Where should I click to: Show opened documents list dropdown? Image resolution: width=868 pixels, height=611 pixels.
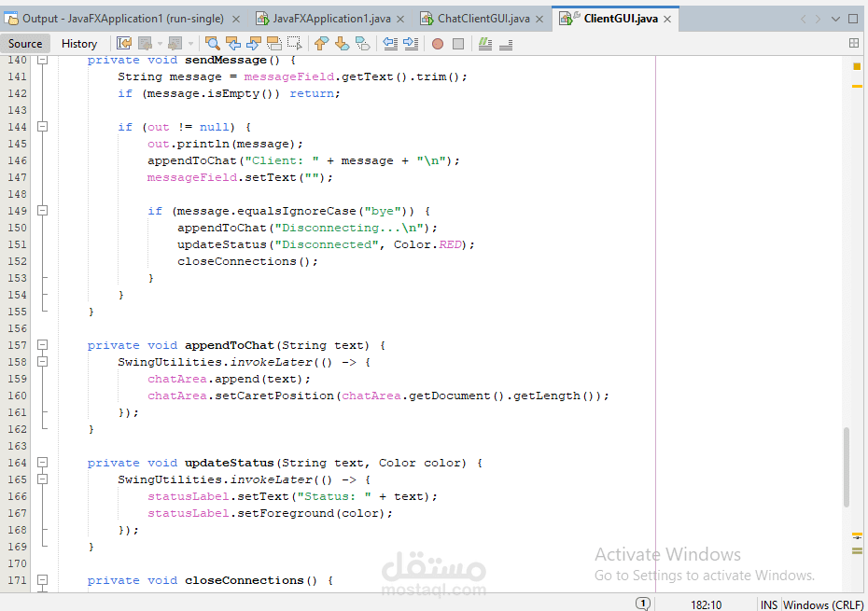(x=835, y=19)
